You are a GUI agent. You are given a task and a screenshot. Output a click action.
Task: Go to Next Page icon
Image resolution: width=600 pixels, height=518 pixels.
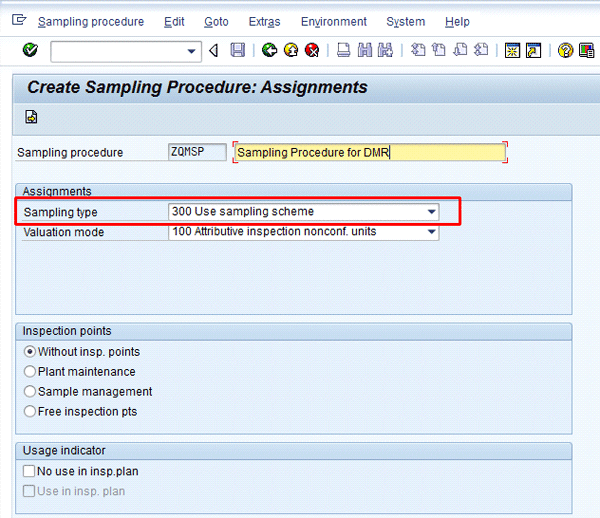point(460,50)
